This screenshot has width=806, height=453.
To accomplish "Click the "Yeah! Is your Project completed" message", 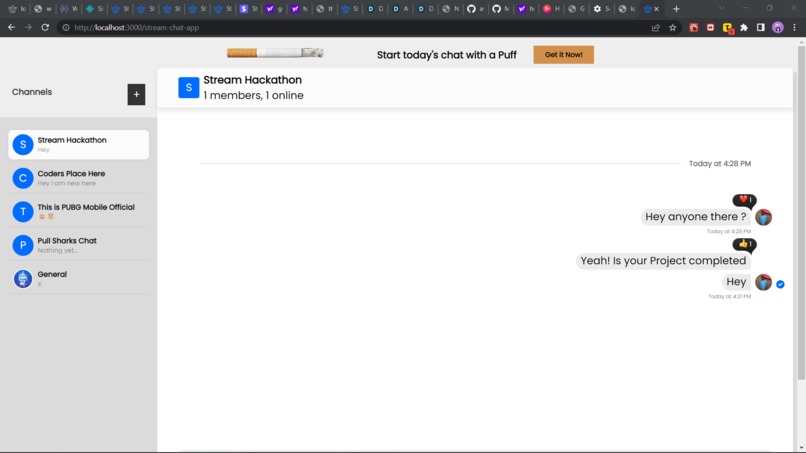I will pyautogui.click(x=663, y=261).
